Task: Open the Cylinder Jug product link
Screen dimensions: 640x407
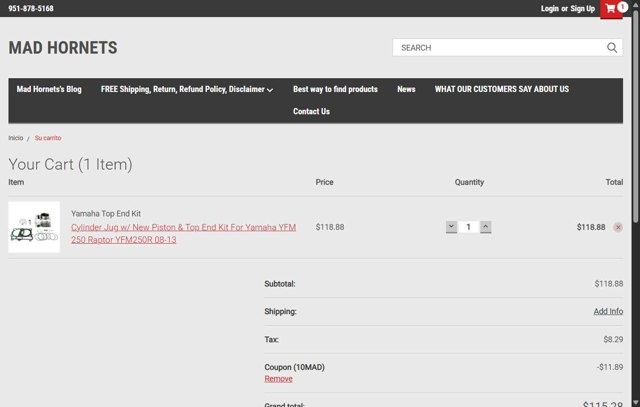Action: point(184,234)
